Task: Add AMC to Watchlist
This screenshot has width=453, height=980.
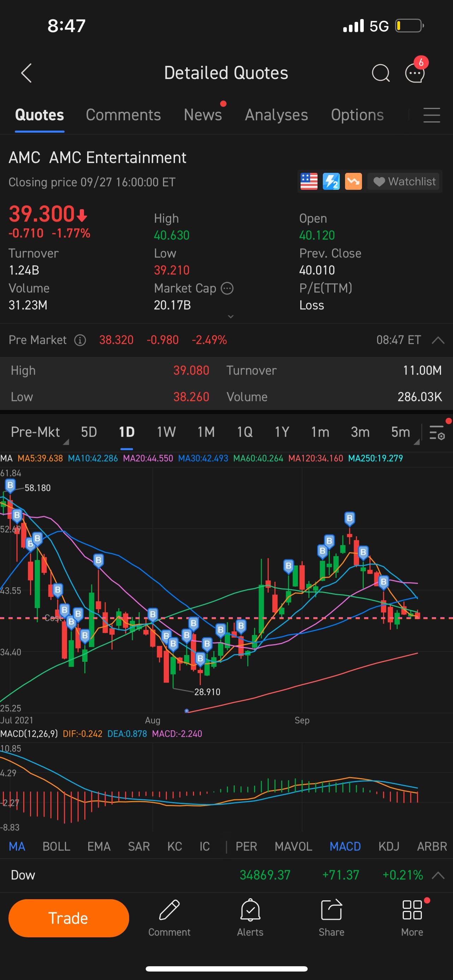Action: coord(404,181)
